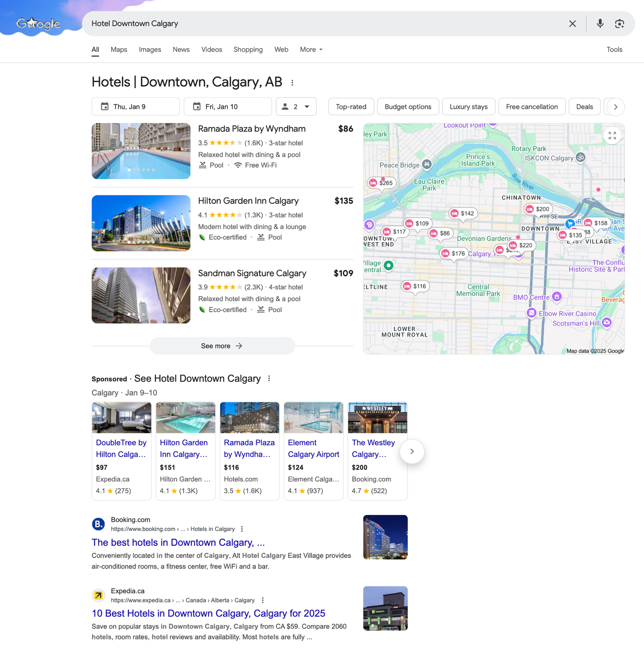Show more filter chips with the right arrow
Image resolution: width=644 pixels, height=649 pixels.
pyautogui.click(x=615, y=107)
